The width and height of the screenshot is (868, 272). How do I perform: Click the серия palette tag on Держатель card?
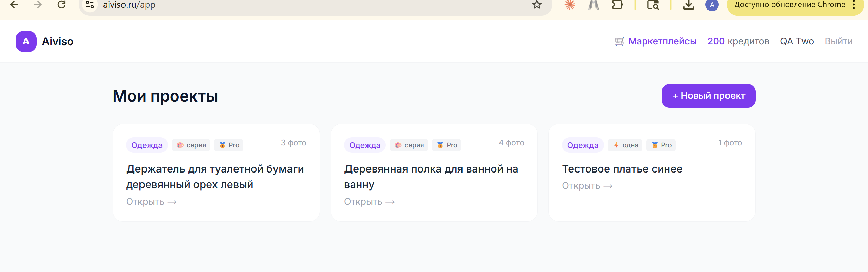tap(191, 145)
